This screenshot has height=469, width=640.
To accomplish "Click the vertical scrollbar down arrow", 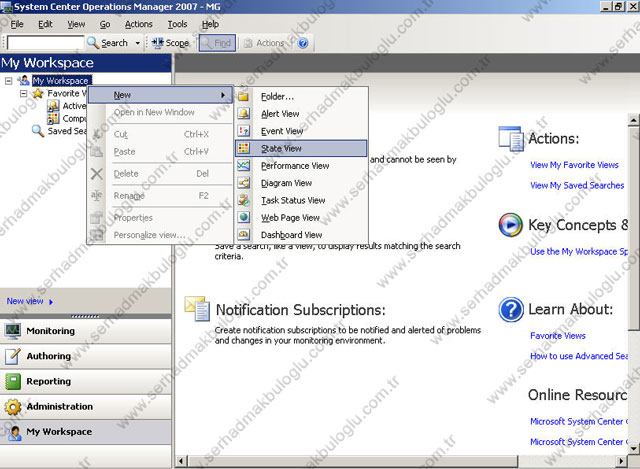I will [633, 448].
